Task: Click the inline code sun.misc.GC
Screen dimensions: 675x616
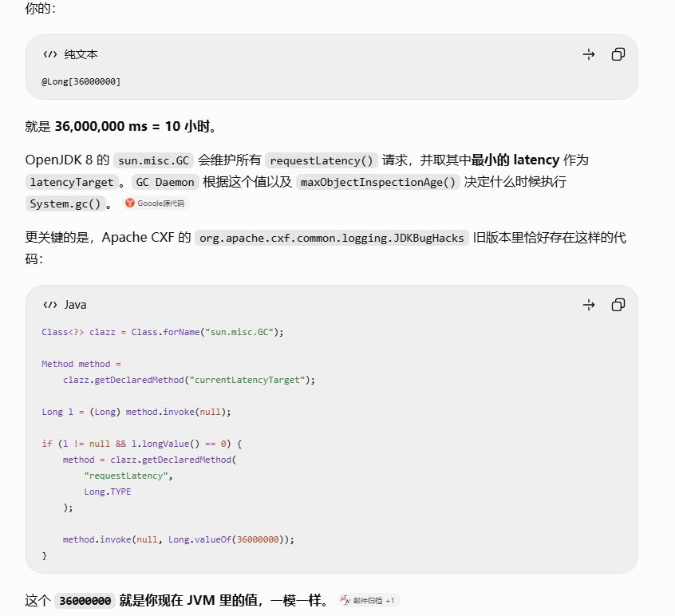Action: pos(154,160)
